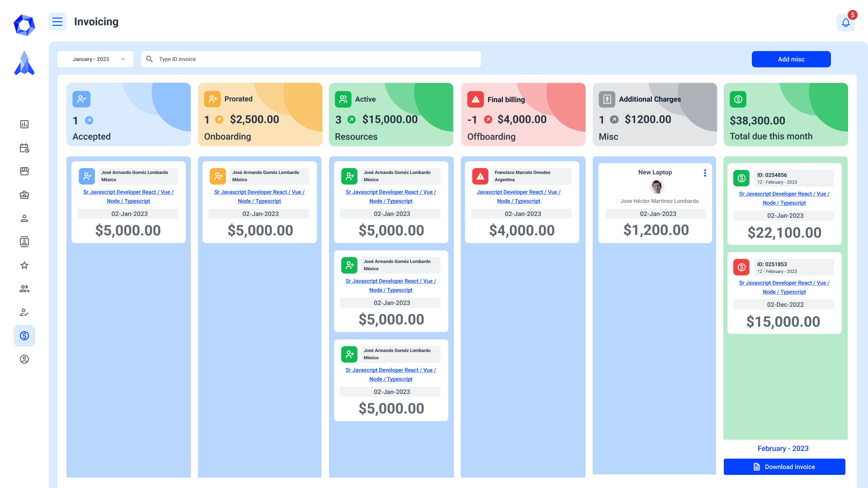Select the Additional Charges summary card

pos(654,114)
